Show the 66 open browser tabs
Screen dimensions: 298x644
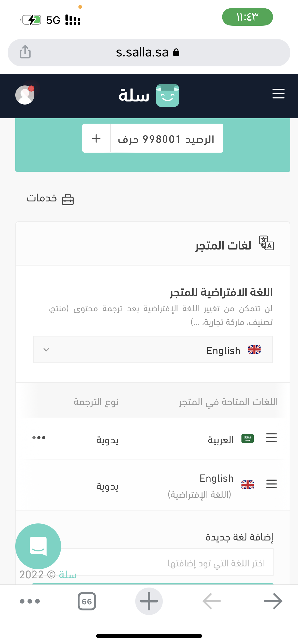87,601
